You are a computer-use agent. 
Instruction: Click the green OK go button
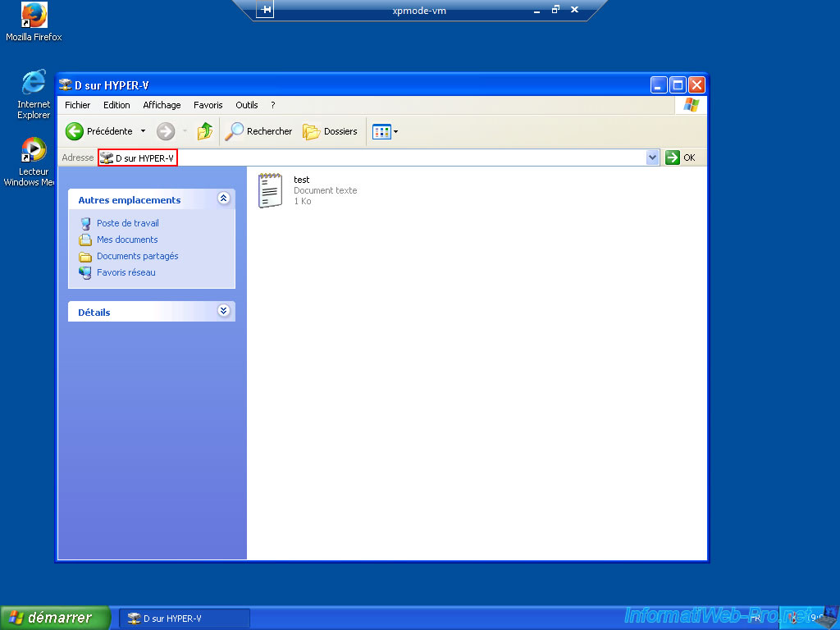coord(680,157)
